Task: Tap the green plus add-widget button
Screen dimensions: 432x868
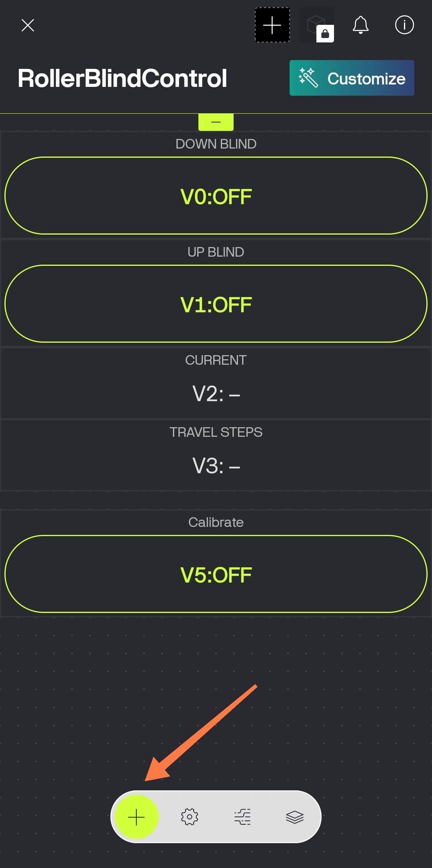Action: (136, 817)
